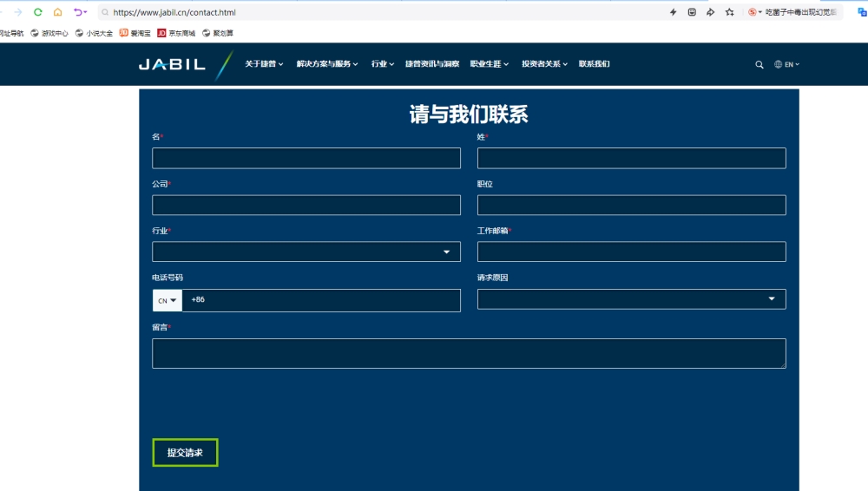Open the 爱淘宝 bookmark
This screenshot has height=491, width=868.
135,33
